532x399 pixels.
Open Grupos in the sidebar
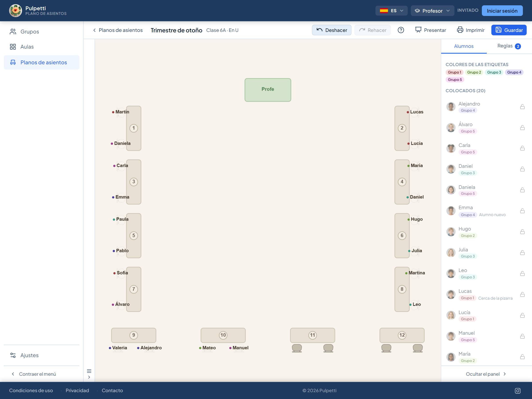click(x=42, y=31)
